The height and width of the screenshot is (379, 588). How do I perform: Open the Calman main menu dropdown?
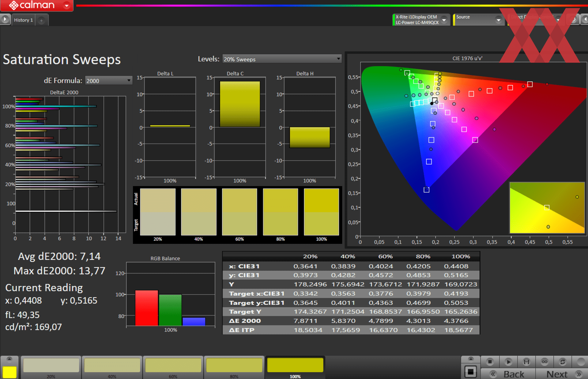tap(66, 6)
